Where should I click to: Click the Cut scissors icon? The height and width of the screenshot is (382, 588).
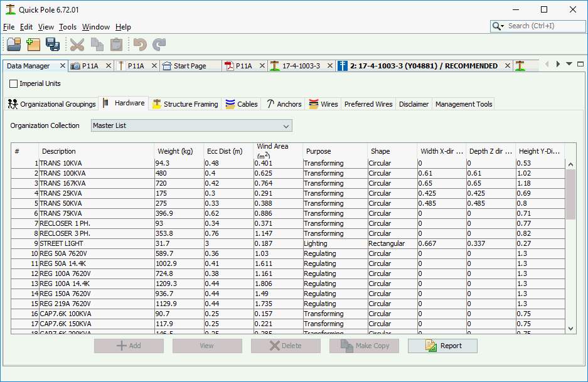coord(77,45)
